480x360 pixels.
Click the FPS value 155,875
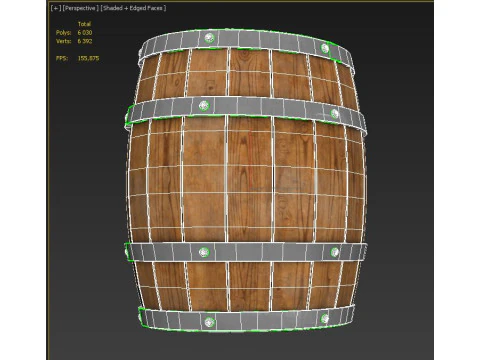click(x=88, y=58)
